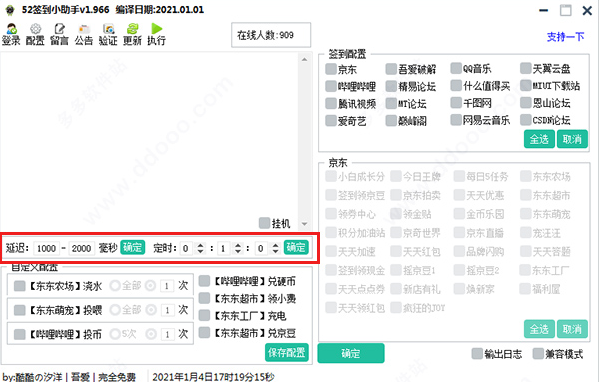Tick 【东东工厂】充电 checkbox
Image resolution: width=599 pixels, height=382 pixels.
tap(204, 316)
